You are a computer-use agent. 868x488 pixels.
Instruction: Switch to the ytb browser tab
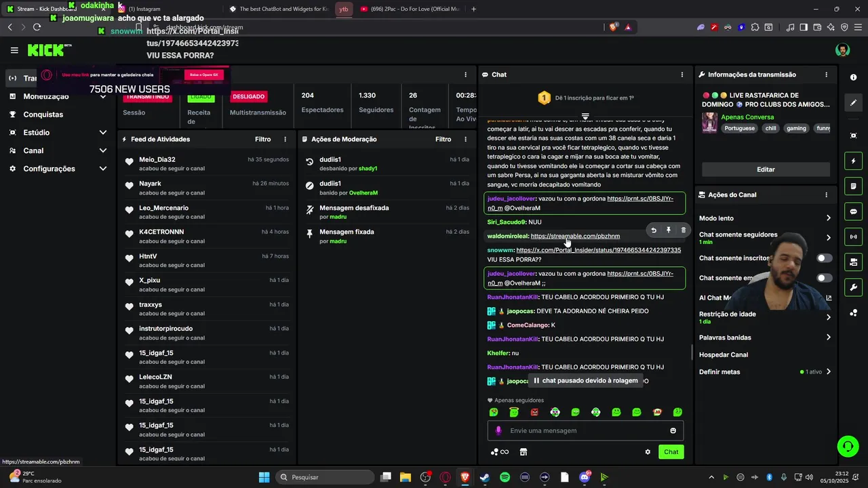click(344, 9)
